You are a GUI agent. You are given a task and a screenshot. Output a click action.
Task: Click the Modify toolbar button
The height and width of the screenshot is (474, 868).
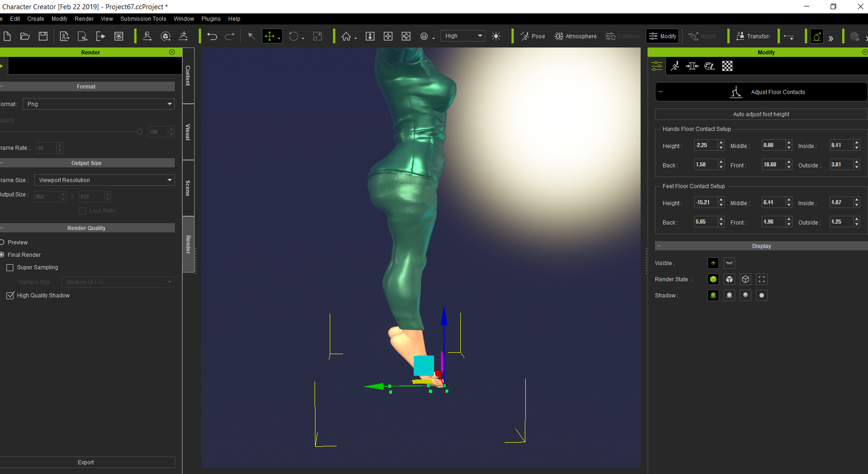coord(662,36)
